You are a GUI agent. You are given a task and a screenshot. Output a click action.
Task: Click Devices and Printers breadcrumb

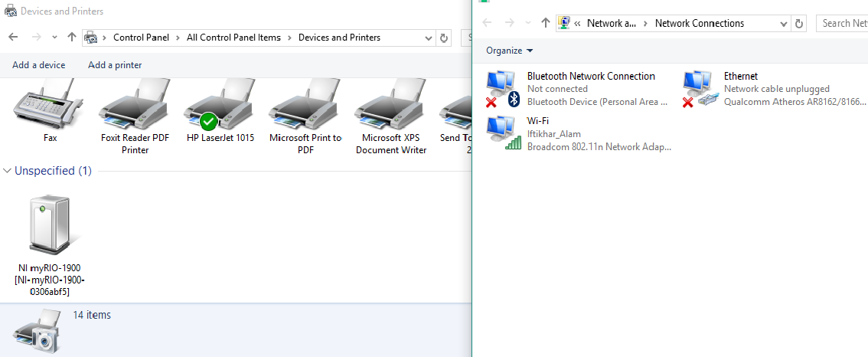tap(339, 38)
